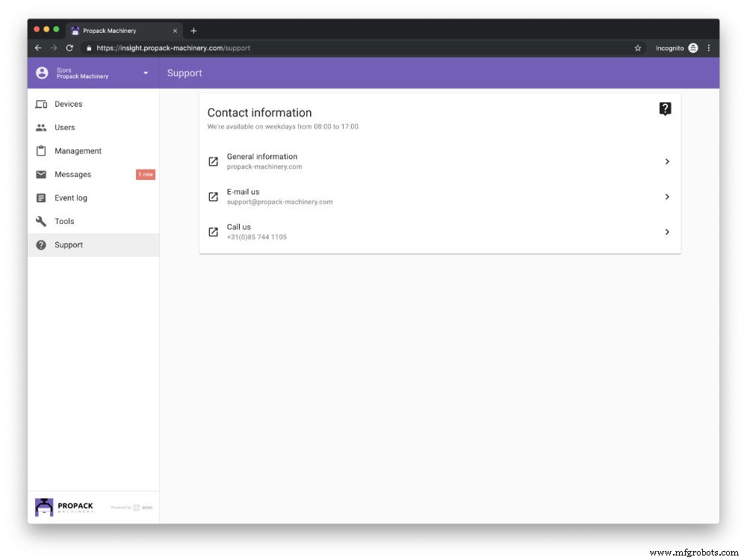Open the chevron for General information
The width and height of the screenshot is (747, 560).
pos(667,162)
